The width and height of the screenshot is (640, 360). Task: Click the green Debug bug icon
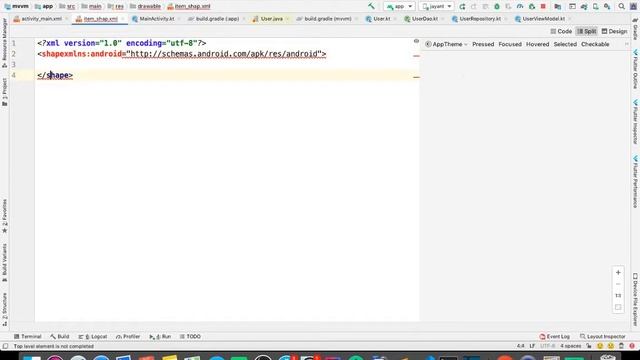(x=497, y=7)
